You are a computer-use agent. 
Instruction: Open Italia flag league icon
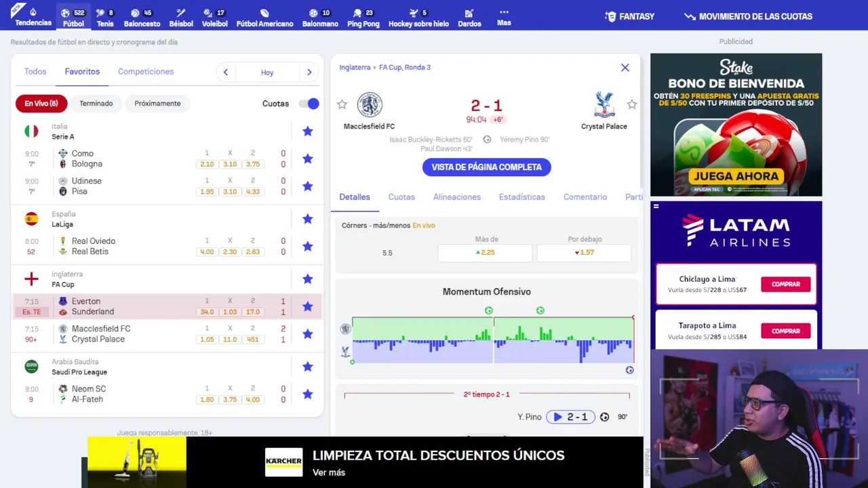[31, 131]
